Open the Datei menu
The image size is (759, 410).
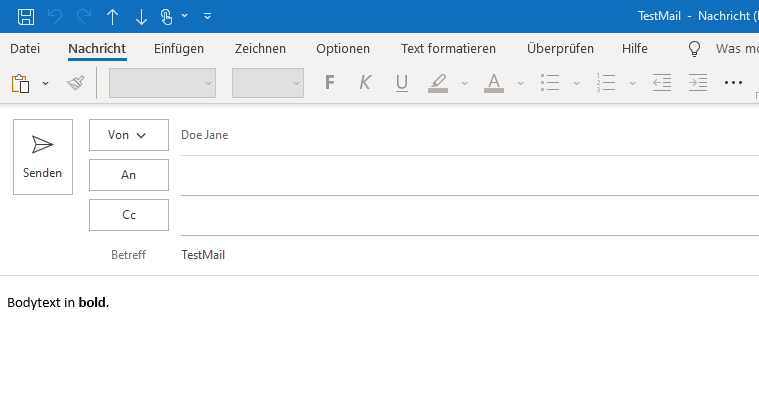(25, 49)
